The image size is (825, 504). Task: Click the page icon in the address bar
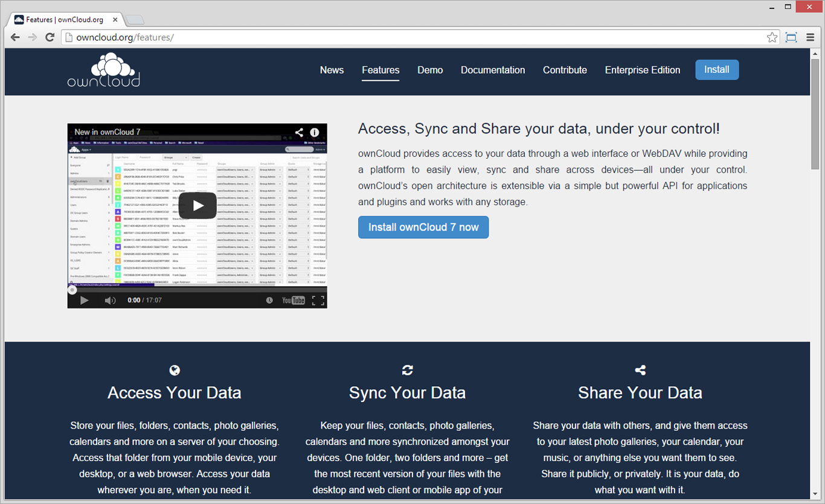(x=69, y=37)
